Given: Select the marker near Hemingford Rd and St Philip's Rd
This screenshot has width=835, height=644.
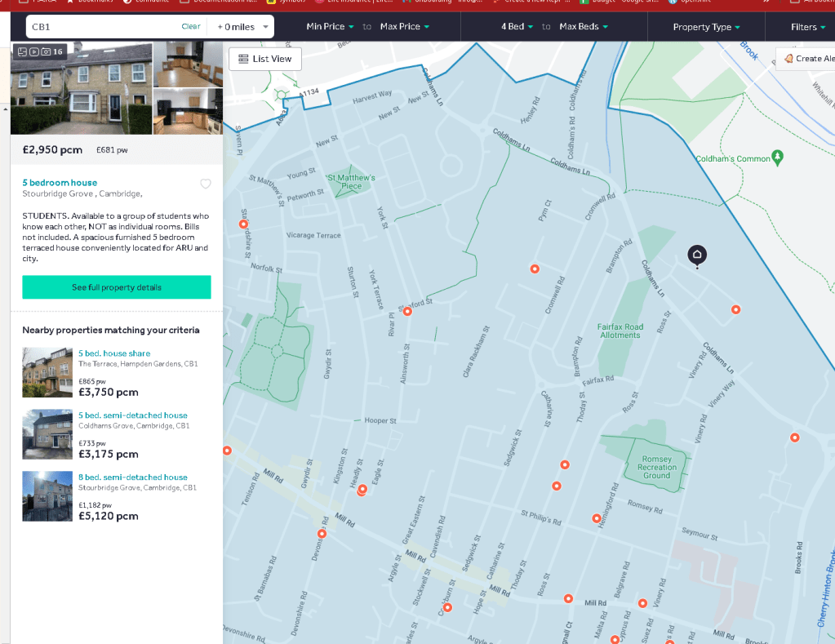Looking at the screenshot, I should (x=597, y=519).
